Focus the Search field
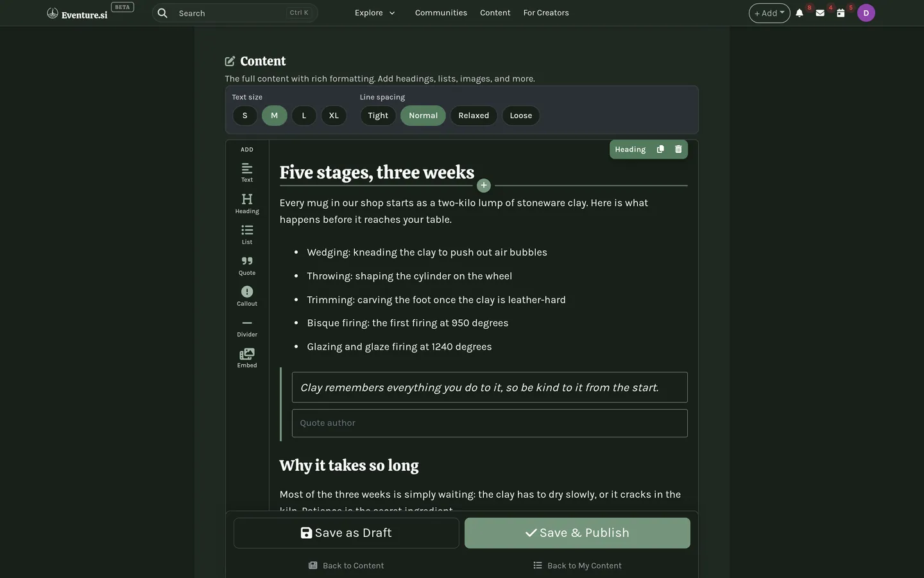The image size is (924, 578). point(235,13)
